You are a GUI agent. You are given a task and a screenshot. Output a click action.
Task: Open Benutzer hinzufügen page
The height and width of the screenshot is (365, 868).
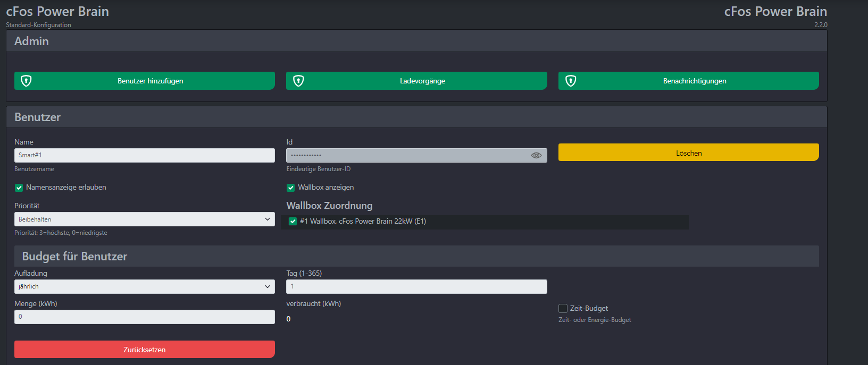pyautogui.click(x=145, y=81)
